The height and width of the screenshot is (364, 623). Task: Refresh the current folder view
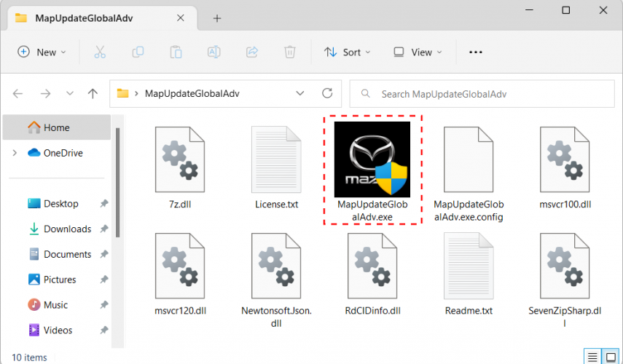click(x=327, y=94)
